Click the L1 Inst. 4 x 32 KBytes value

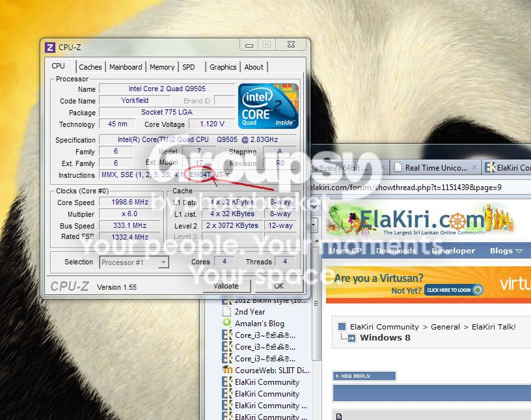point(232,214)
